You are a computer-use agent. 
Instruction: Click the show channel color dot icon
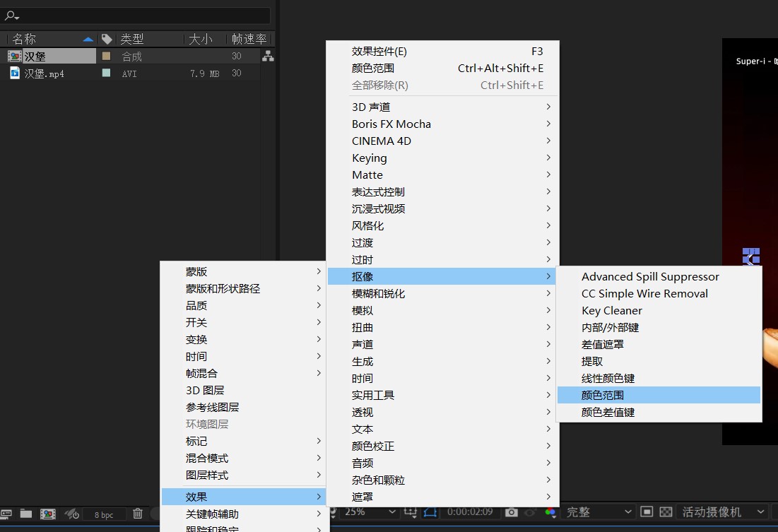(549, 514)
